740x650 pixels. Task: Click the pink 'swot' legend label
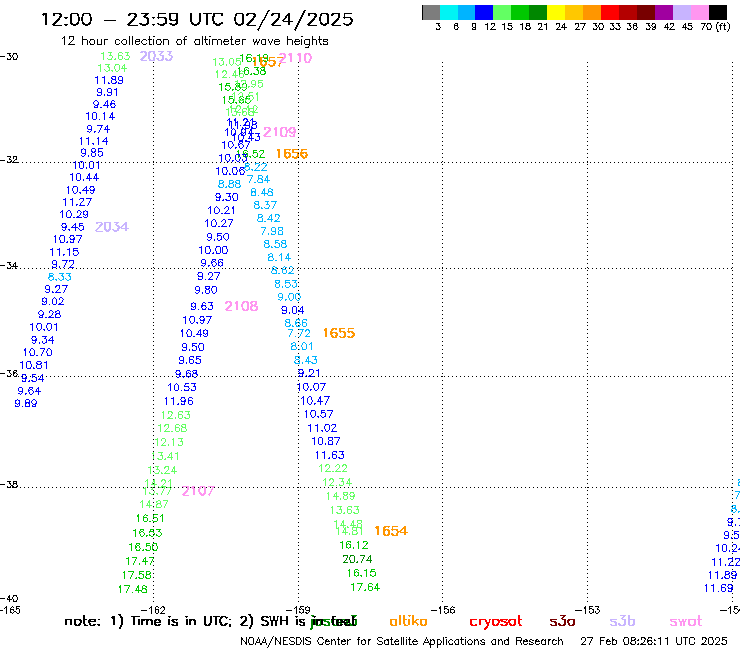point(686,621)
